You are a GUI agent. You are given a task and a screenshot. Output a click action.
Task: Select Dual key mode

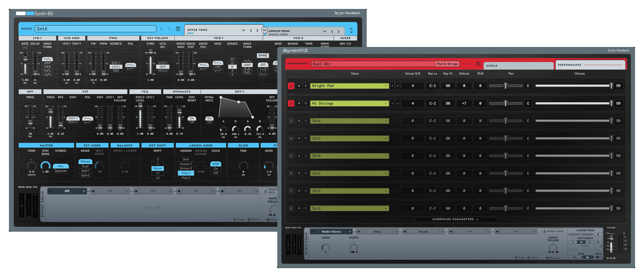85,166
